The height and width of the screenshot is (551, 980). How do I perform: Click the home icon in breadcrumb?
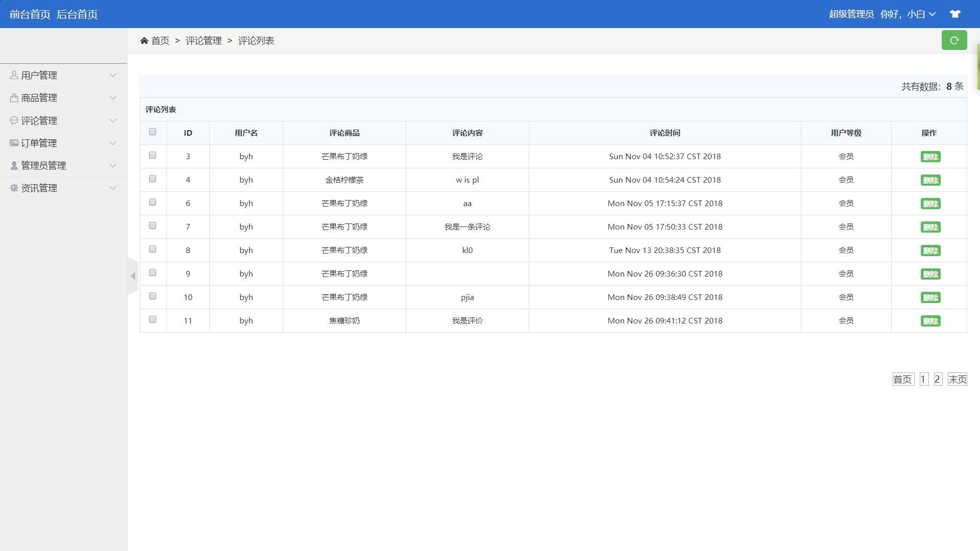coord(144,41)
